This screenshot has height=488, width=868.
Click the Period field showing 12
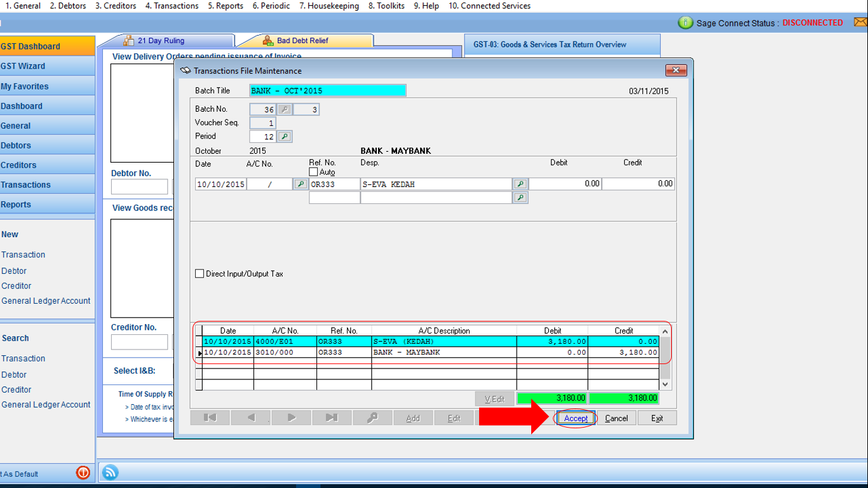click(262, 137)
